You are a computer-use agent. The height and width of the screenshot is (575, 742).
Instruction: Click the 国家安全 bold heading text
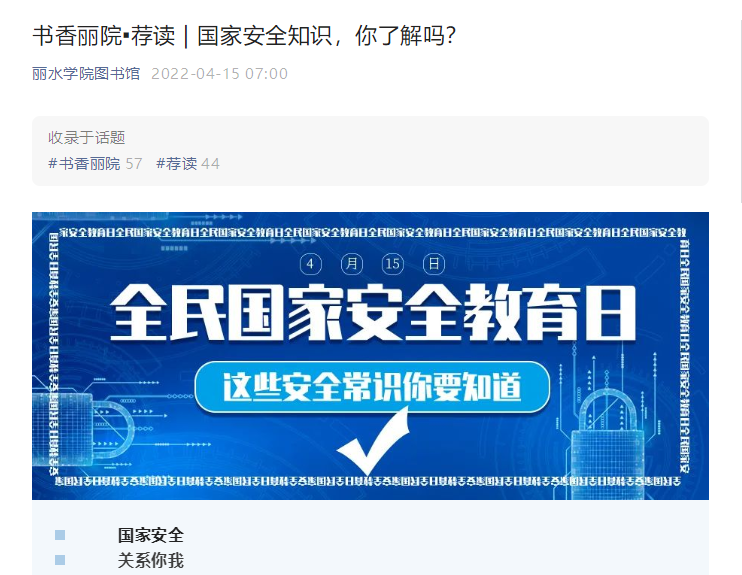pyautogui.click(x=150, y=535)
